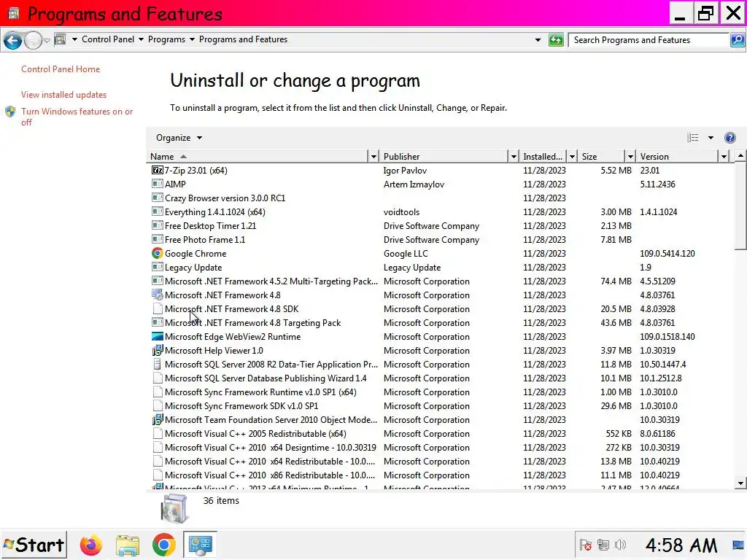747x560 pixels.
Task: Click the Start button
Action: pyautogui.click(x=34, y=545)
